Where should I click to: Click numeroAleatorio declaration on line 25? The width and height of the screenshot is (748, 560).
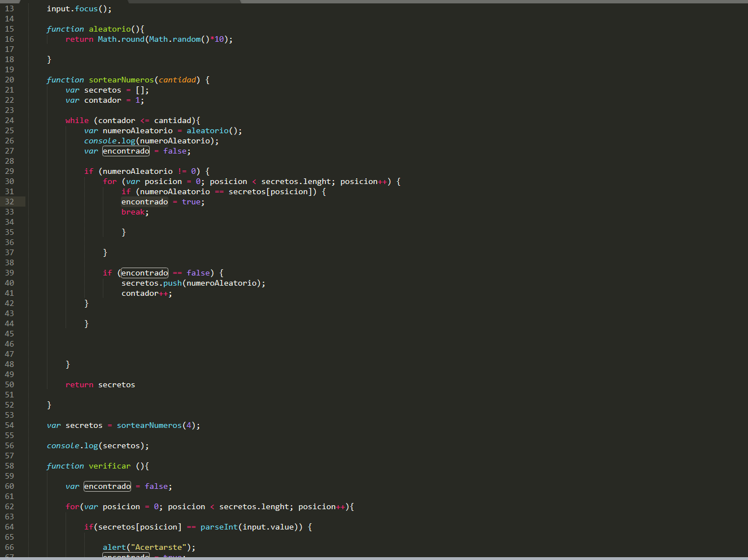pyautogui.click(x=137, y=130)
